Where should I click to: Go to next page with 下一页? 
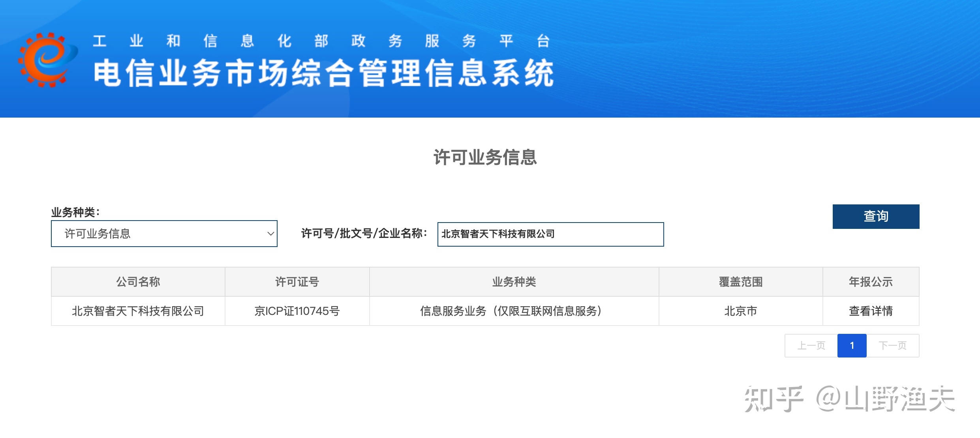coord(893,346)
